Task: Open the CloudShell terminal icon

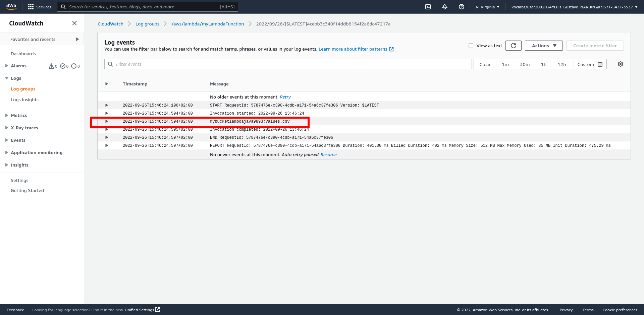Action: coord(428,7)
